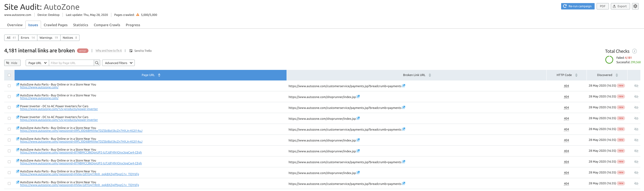Hide first Power Inverter row via eye icon
The height and width of the screenshot is (191, 644).
coord(636,107)
